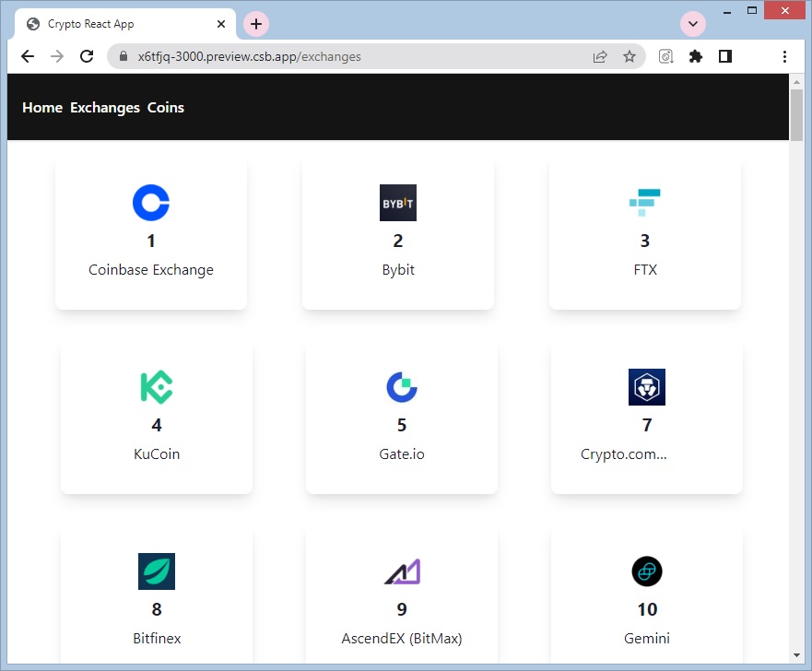Screen dimensions: 812x671
Task: Click the Gemini logo
Action: point(647,571)
